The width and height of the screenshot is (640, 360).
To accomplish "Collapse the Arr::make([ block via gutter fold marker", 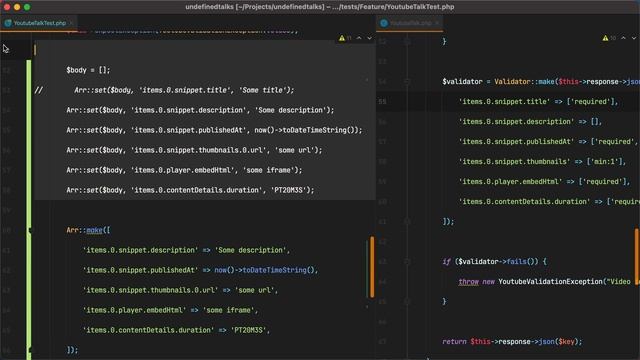I will [x=30, y=231].
